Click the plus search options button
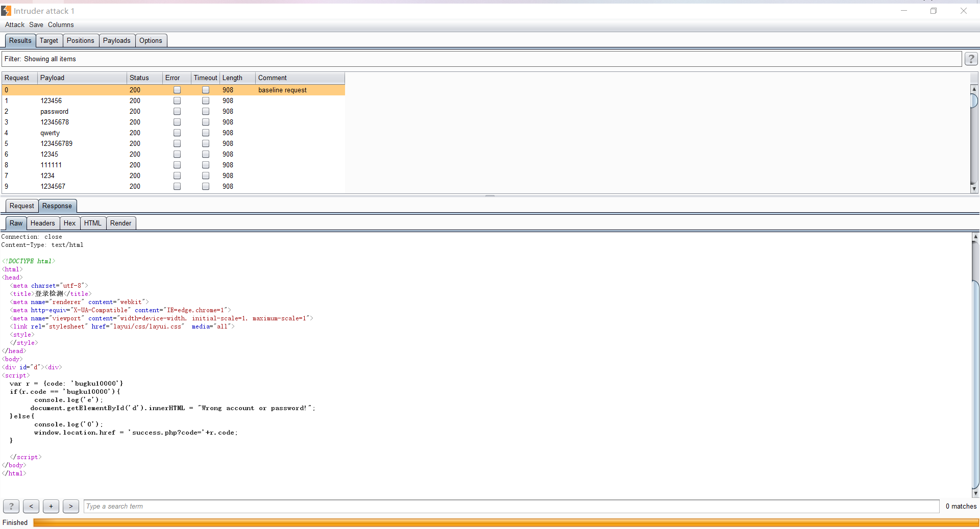 [51, 506]
